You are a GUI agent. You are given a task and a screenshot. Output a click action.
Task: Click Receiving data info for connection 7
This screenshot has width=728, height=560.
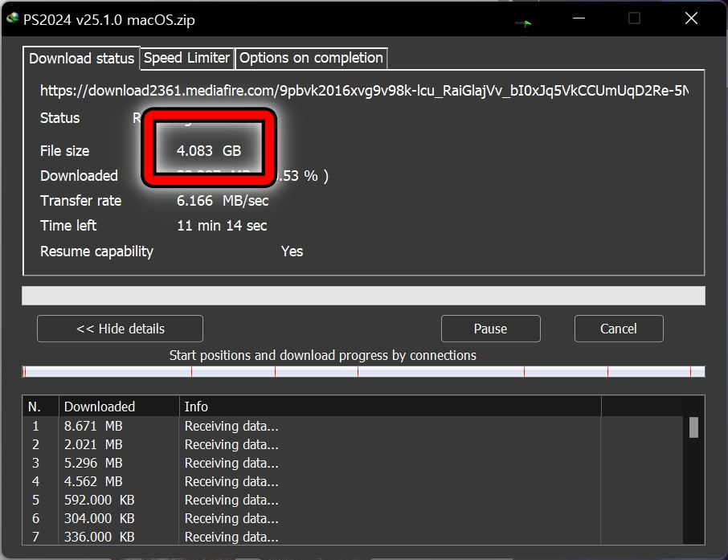[x=231, y=537]
